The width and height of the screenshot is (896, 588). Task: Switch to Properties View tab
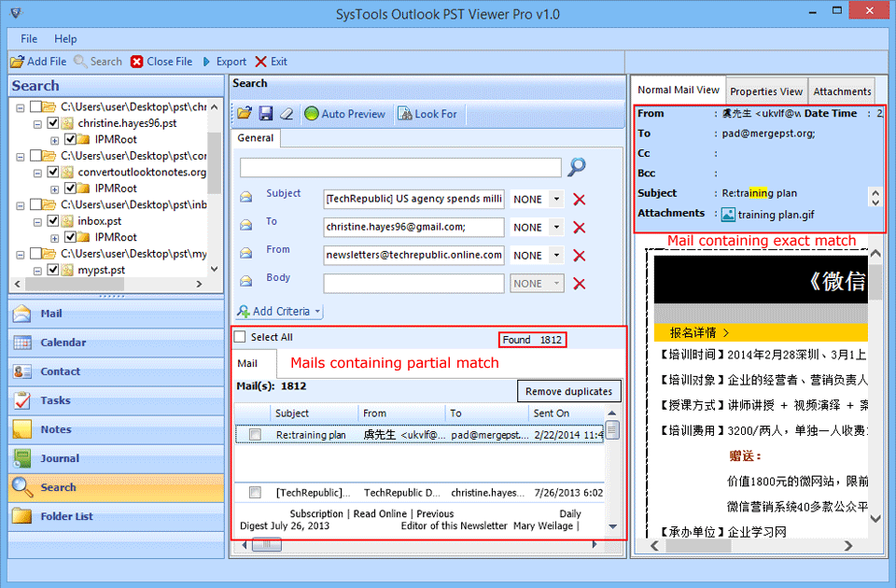765,91
